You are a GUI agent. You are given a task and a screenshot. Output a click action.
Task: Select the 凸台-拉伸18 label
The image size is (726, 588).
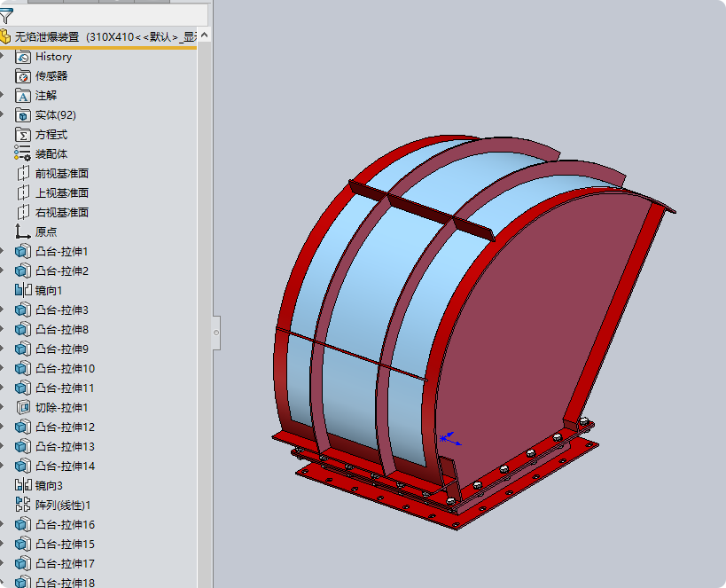(65, 583)
